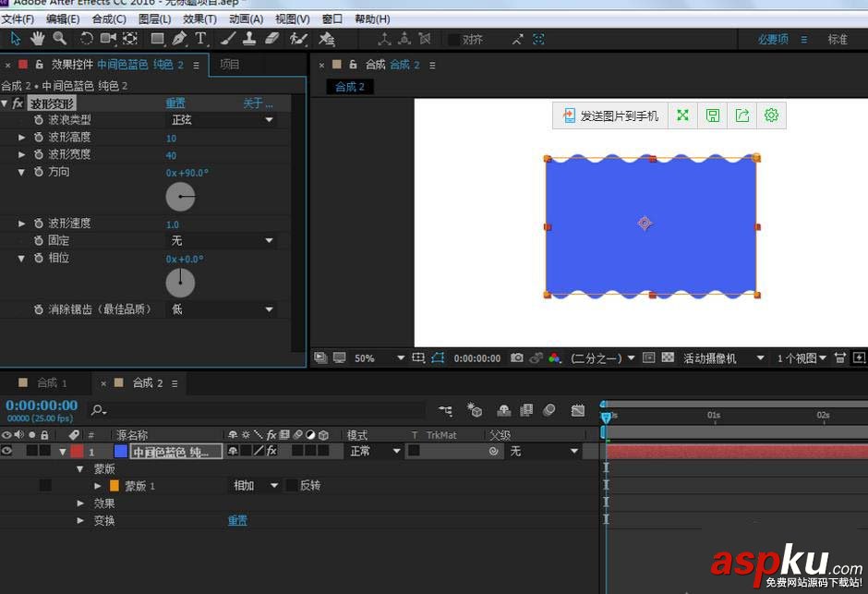The width and height of the screenshot is (868, 594).
Task: Click the 发送图片到手机 button
Action: click(x=610, y=115)
